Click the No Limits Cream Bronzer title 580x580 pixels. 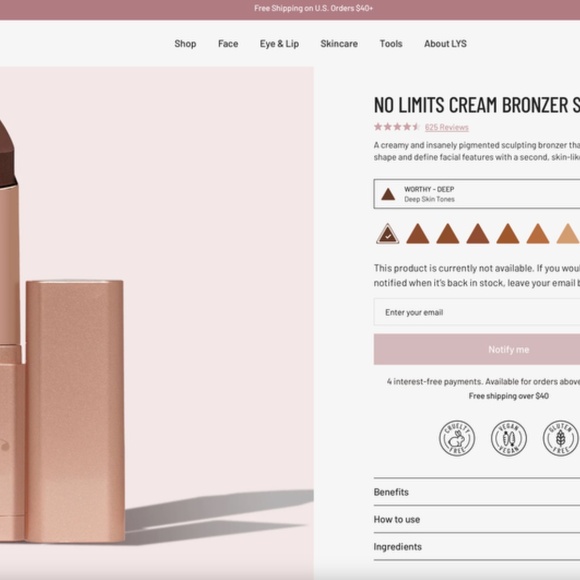(x=477, y=105)
